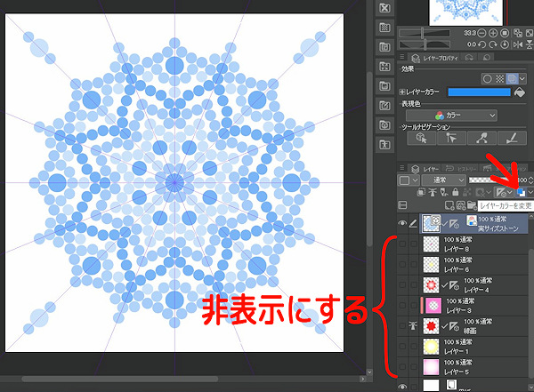Toggle the layer two-pane view icon
The image size is (534, 392).
coord(402,205)
